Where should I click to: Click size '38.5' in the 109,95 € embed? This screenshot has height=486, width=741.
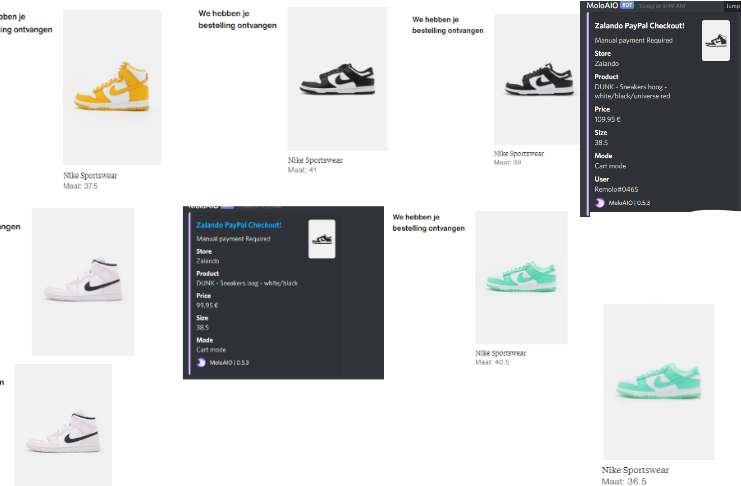tap(601, 143)
